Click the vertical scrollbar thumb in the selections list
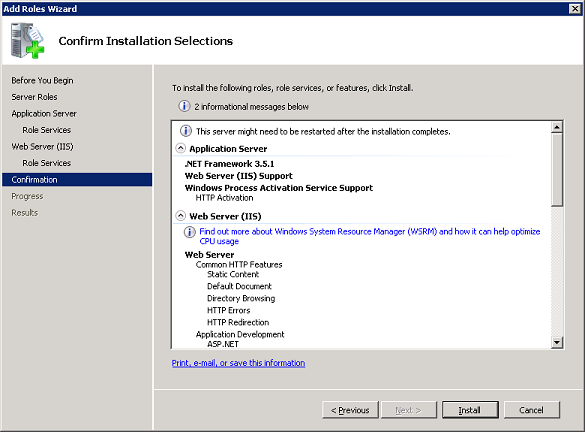Viewport: 585px width, 432px height. [x=557, y=169]
